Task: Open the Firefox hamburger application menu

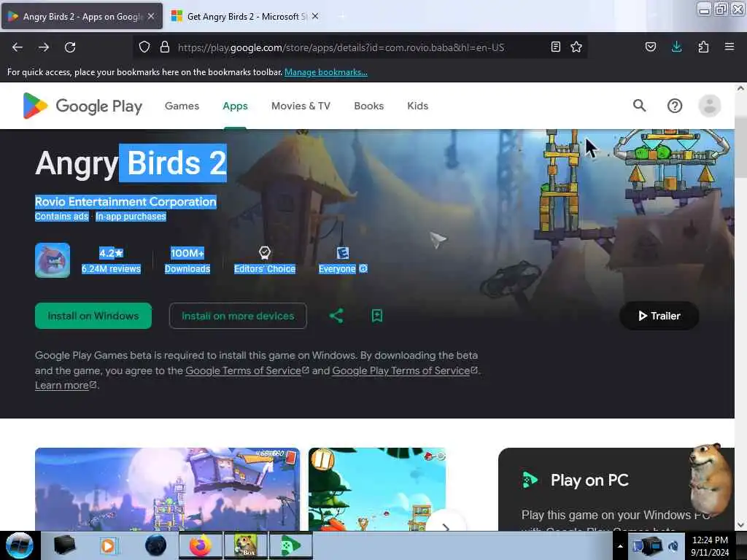Action: coord(729,47)
